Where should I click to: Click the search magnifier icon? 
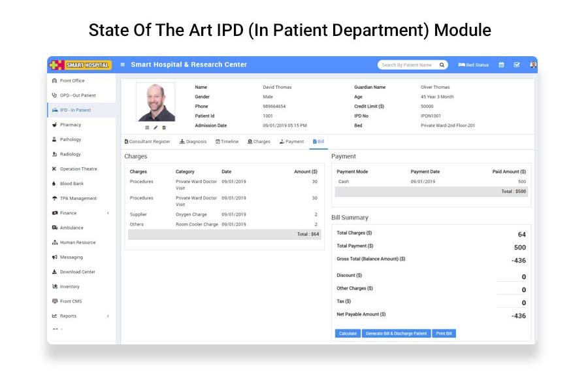[442, 65]
